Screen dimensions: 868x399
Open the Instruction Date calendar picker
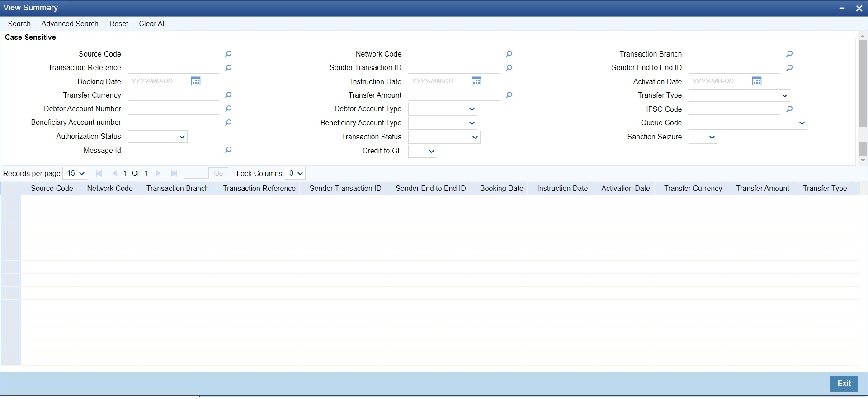[476, 81]
